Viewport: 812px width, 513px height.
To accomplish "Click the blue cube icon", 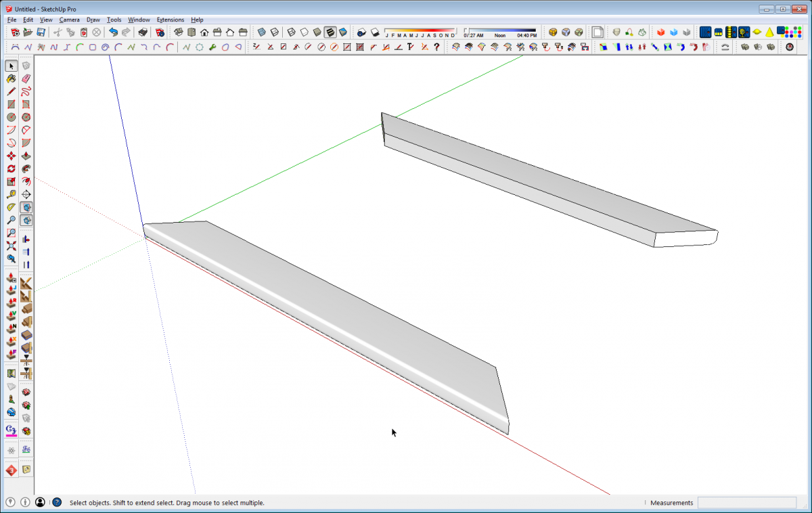I will (x=674, y=32).
